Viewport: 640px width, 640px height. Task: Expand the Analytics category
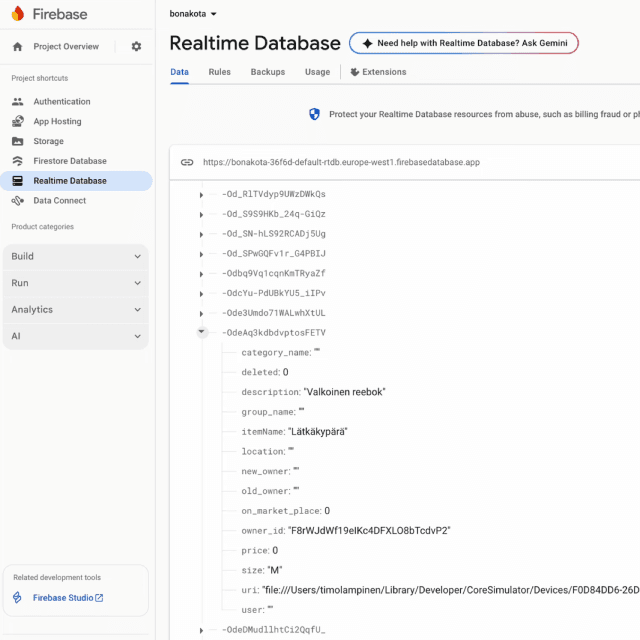click(76, 309)
